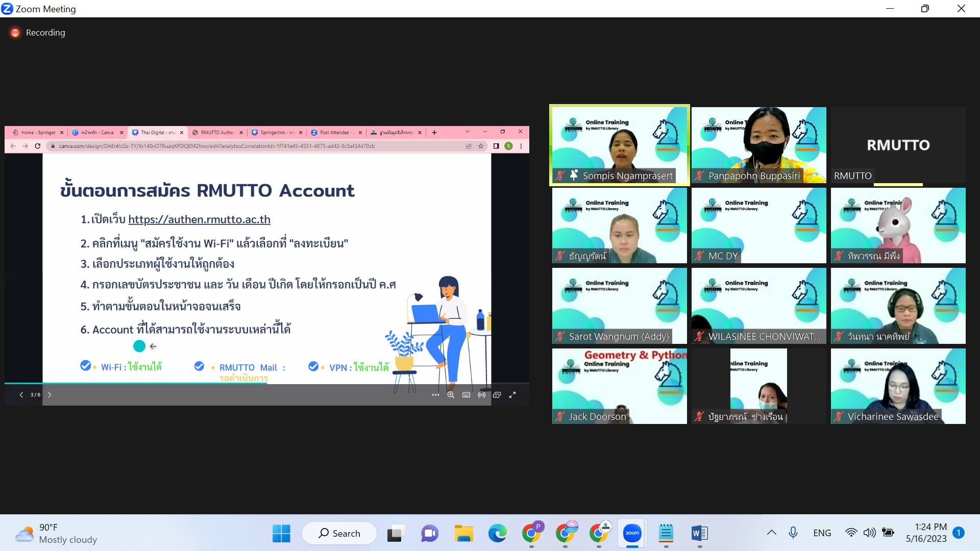Viewport: 980px width, 551px height.
Task: Open a new browser tab
Action: click(434, 133)
